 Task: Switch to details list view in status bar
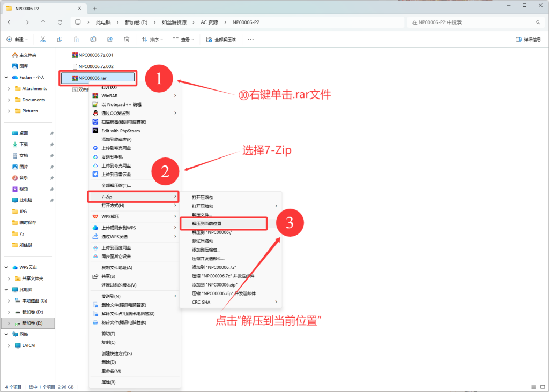click(532, 387)
